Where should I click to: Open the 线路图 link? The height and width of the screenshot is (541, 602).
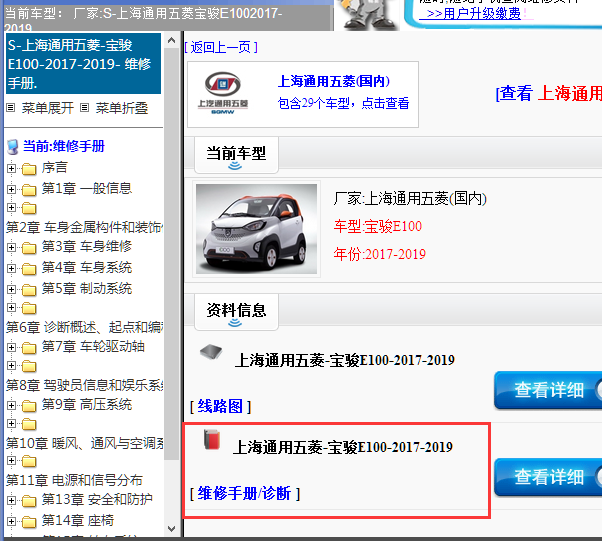tap(220, 406)
